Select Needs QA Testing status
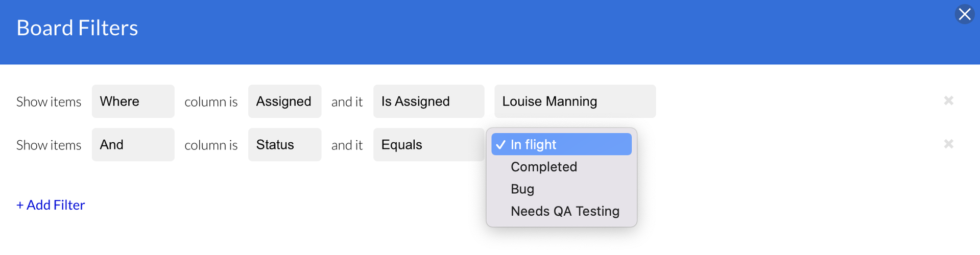The width and height of the screenshot is (980, 255). (x=565, y=211)
